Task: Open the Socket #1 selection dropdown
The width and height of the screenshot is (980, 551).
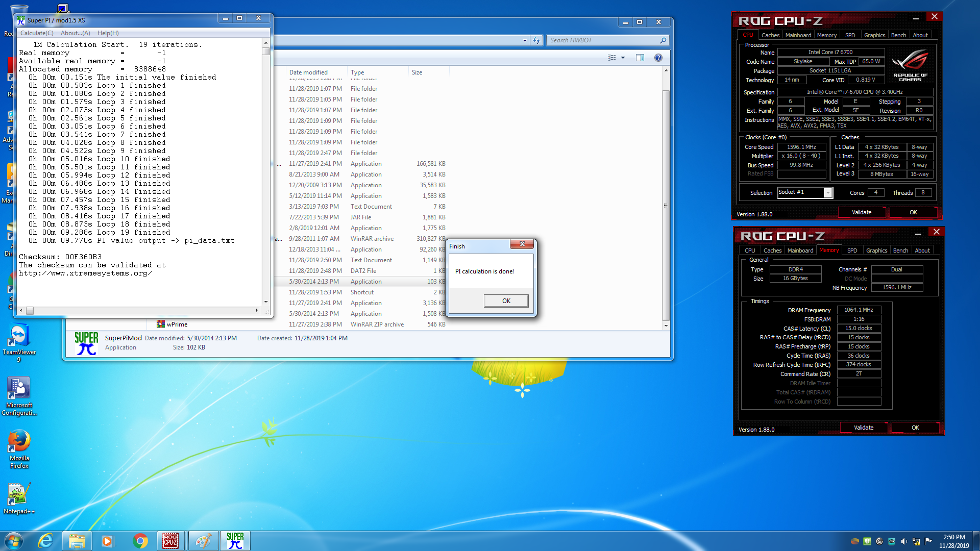Action: coord(828,193)
